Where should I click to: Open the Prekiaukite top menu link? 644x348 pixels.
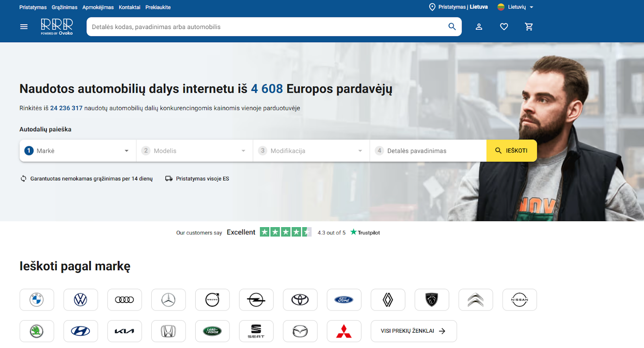[x=158, y=7]
